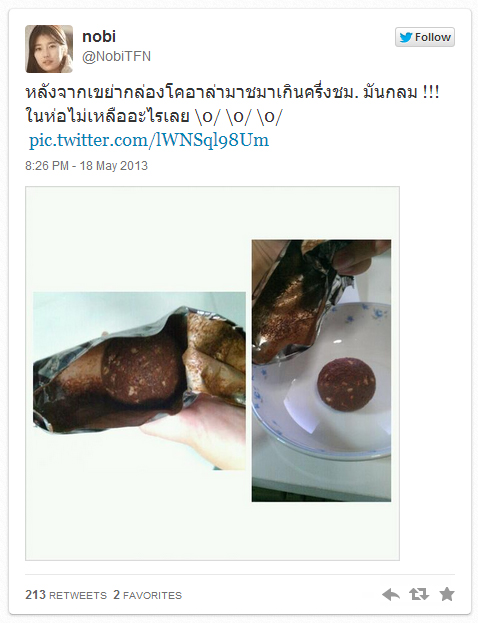This screenshot has height=623, width=478.
Task: Open the photo of the chocolate ball in the foil bag
Action: (x=139, y=381)
